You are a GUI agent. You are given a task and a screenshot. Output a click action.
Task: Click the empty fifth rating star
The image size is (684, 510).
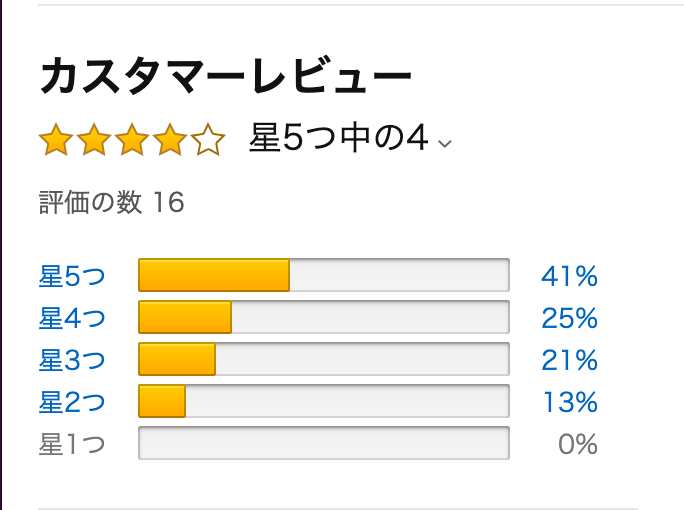pos(208,139)
